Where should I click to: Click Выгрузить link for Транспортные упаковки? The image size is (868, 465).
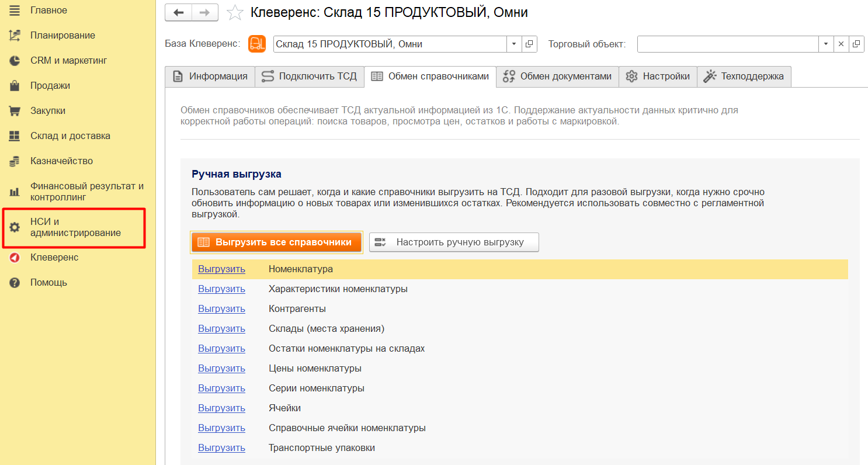click(x=221, y=448)
